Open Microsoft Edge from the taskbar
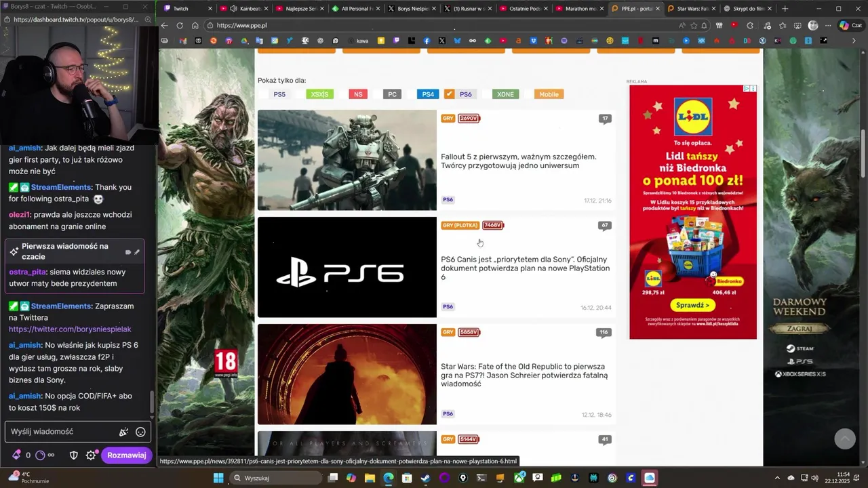Image resolution: width=868 pixels, height=488 pixels. (388, 478)
